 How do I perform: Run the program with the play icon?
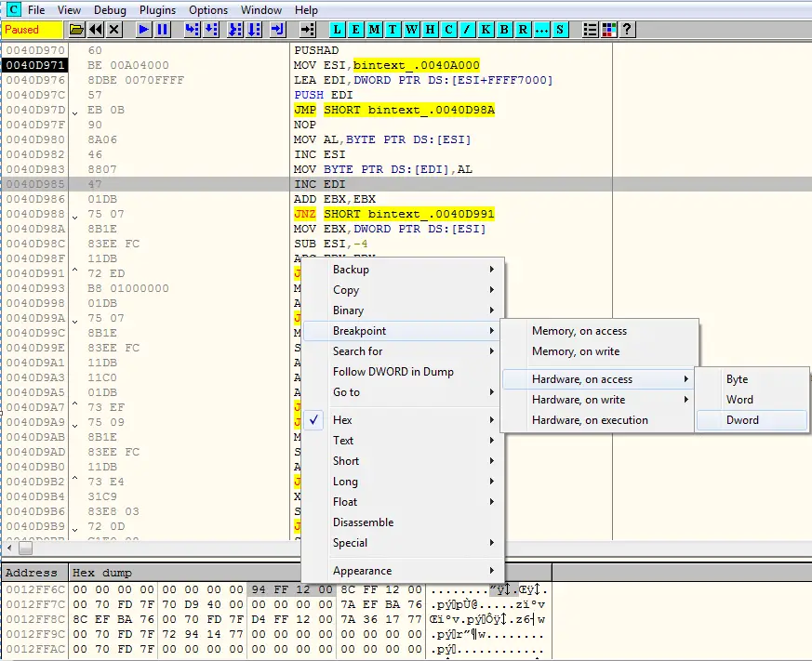click(x=144, y=30)
